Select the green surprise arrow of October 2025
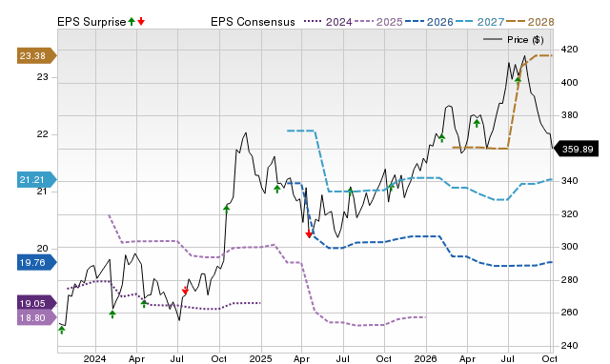 tap(392, 187)
